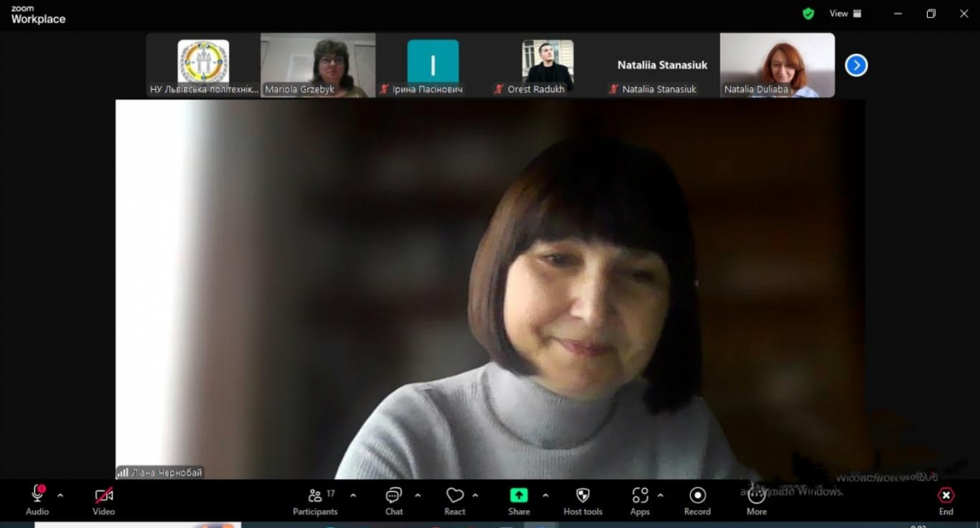Expand the Audio options chevron
This screenshot has width=980, height=528.
(x=60, y=495)
